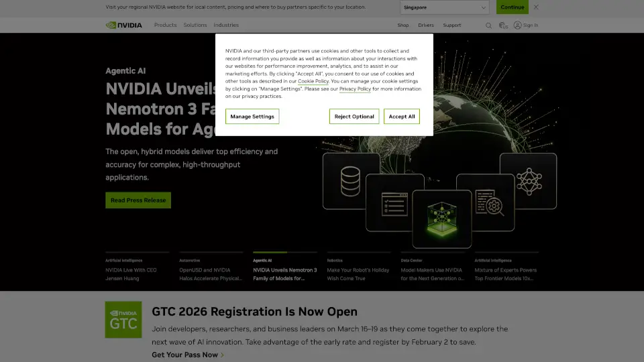The image size is (644, 362).
Task: Open Manage Settings for cookies
Action: pyautogui.click(x=252, y=117)
